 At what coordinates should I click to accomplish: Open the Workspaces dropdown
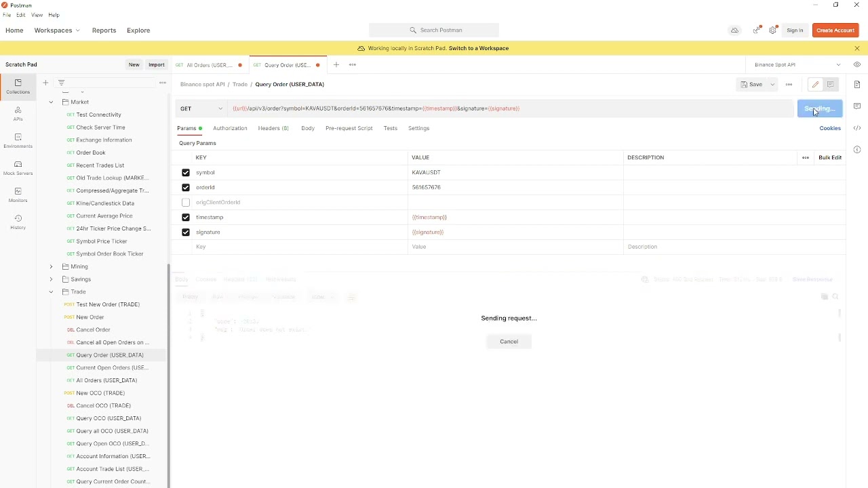(57, 30)
